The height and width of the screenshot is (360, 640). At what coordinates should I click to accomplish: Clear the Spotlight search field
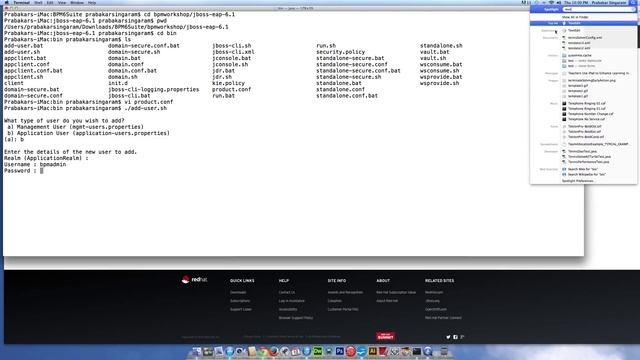click(633, 9)
